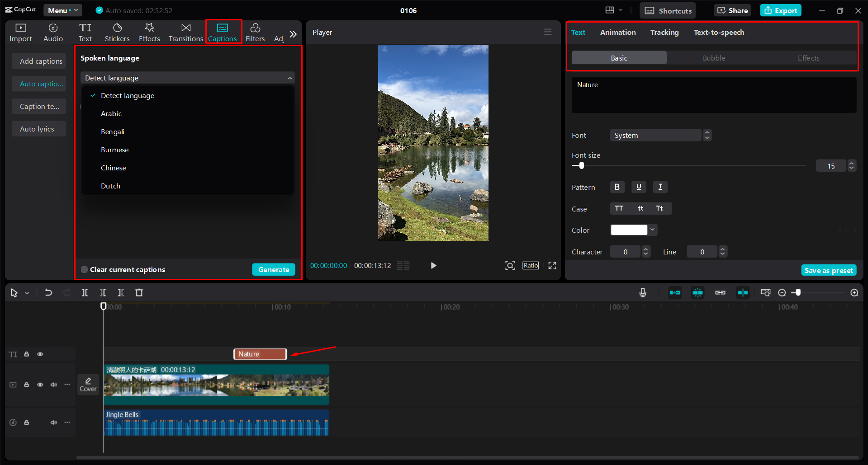This screenshot has height=465, width=868.
Task: Open the Stickers panel
Action: click(x=117, y=32)
